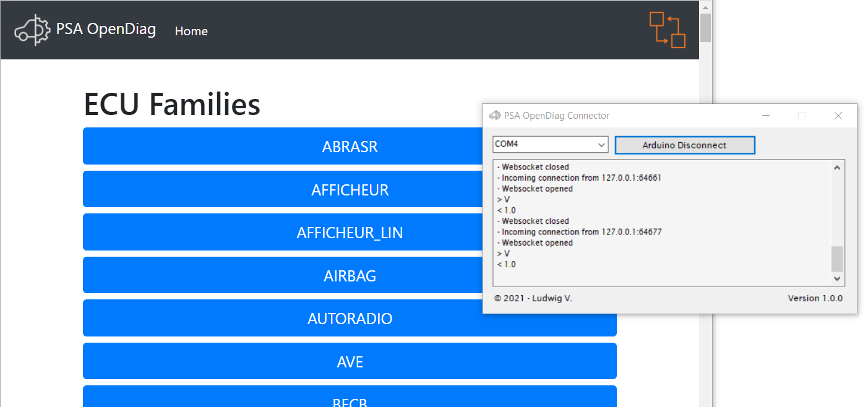Click the log scroll down arrow
Screen dimensions: 868x407
(837, 279)
